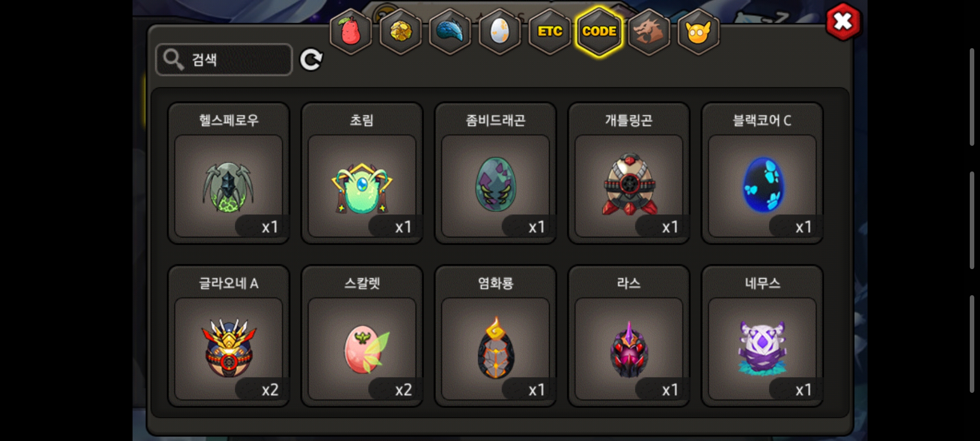
Task: Choose the 글라오네 A egg item
Action: click(229, 336)
